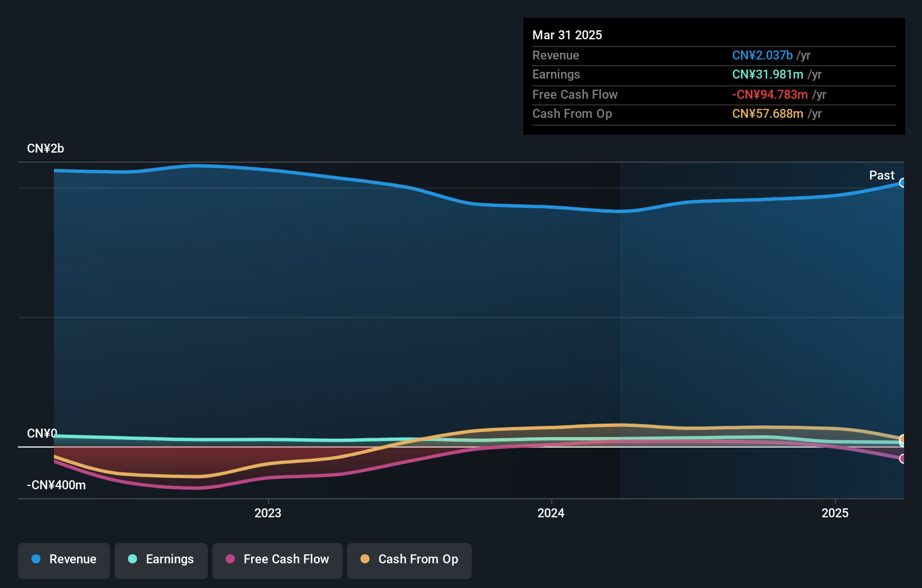Click the Free Cash Flow endpoint marker
This screenshot has width=922, height=588.
click(x=902, y=458)
